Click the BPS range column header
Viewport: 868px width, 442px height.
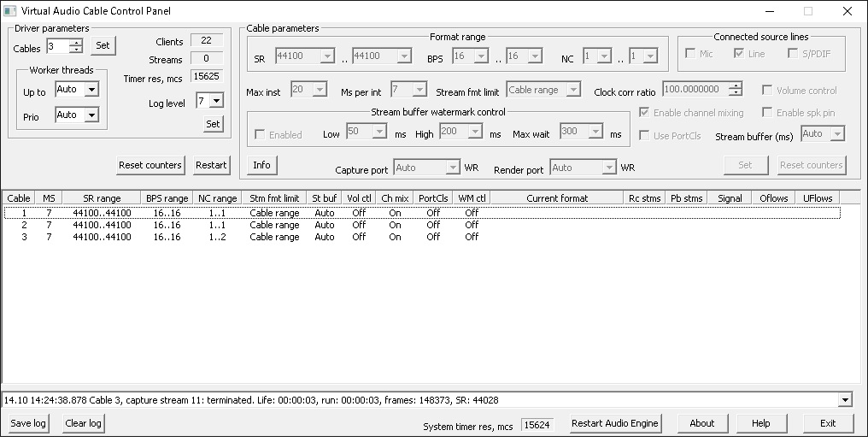pos(167,198)
